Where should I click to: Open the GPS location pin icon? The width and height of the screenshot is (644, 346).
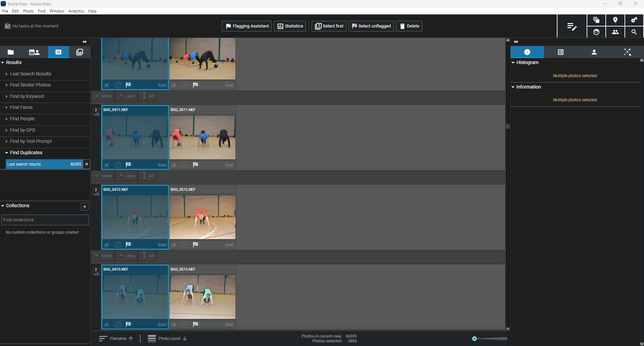pyautogui.click(x=615, y=20)
